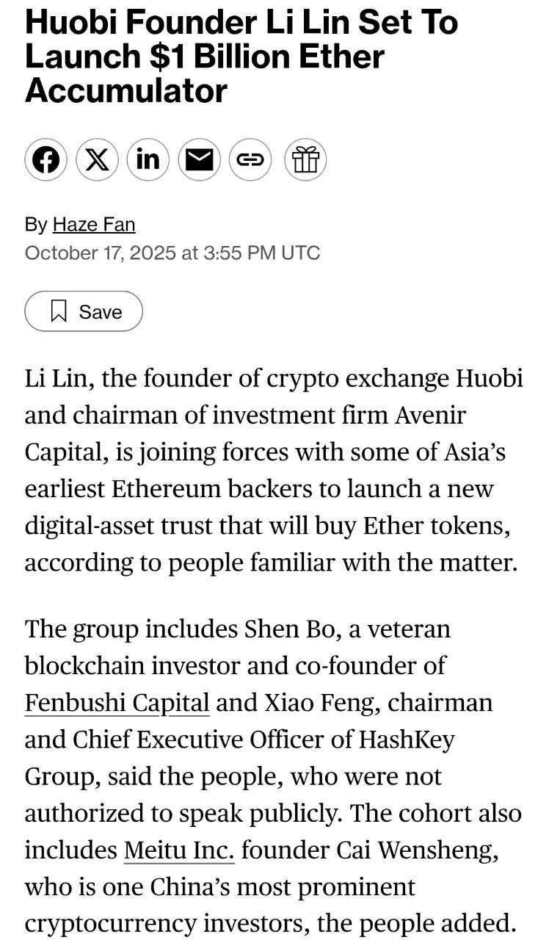Save the article with the Save button
Viewport: 560px width, 940px height.
[84, 311]
